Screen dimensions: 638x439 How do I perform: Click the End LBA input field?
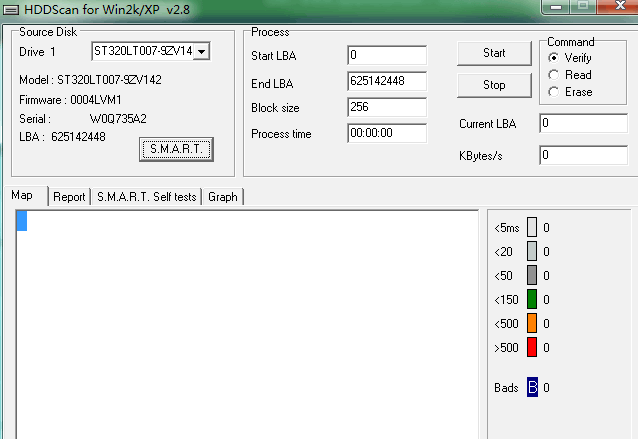point(387,81)
